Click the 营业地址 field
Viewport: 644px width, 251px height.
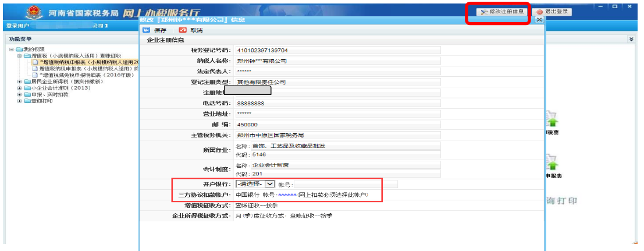337,114
